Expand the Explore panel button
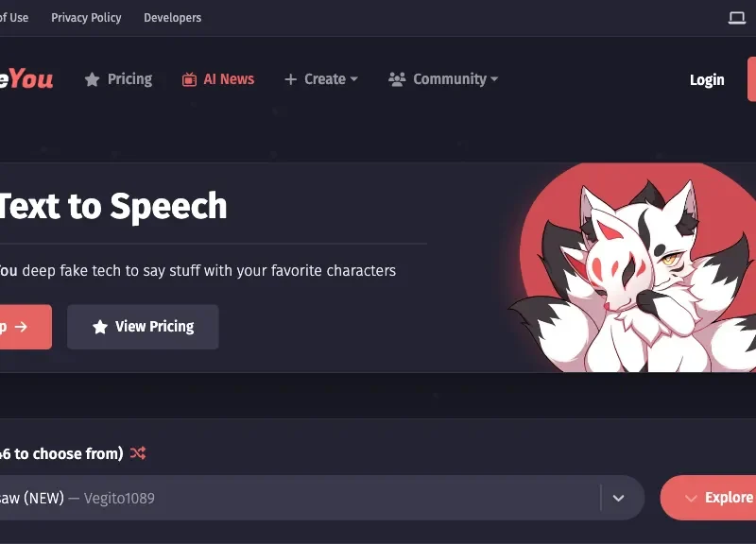The image size is (756, 544). click(x=708, y=498)
